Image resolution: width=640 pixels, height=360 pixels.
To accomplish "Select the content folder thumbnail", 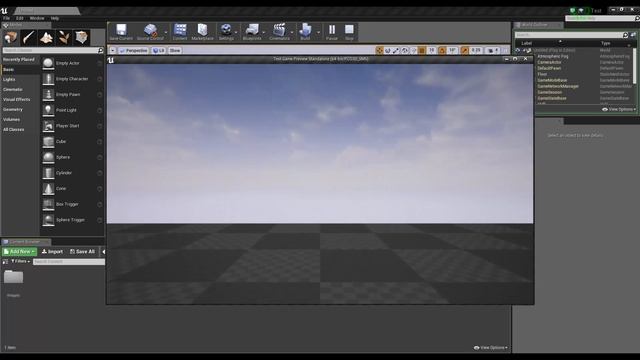I will pos(13,277).
